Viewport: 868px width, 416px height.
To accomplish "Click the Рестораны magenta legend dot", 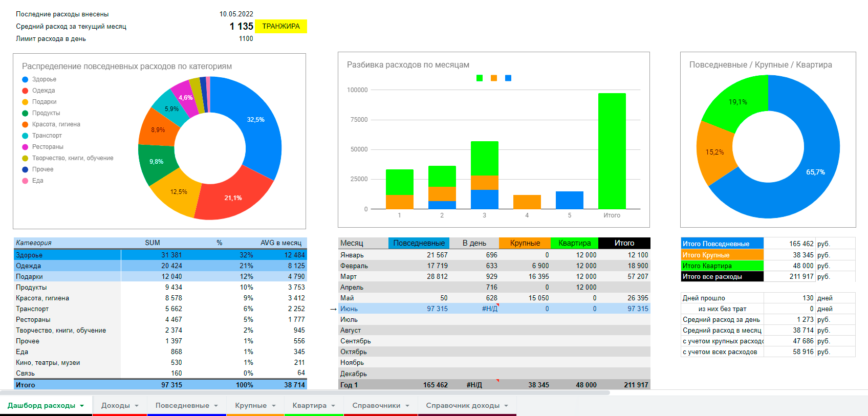I will point(25,147).
